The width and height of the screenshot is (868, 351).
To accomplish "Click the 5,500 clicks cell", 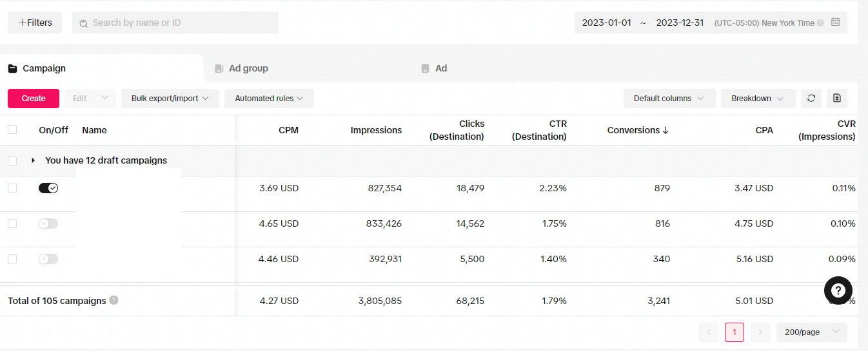I will click(x=471, y=259).
